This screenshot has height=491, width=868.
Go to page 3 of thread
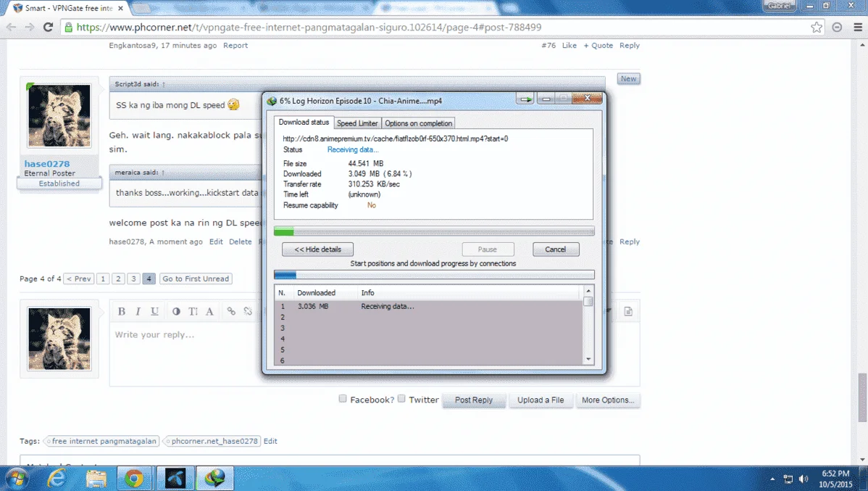tap(133, 278)
